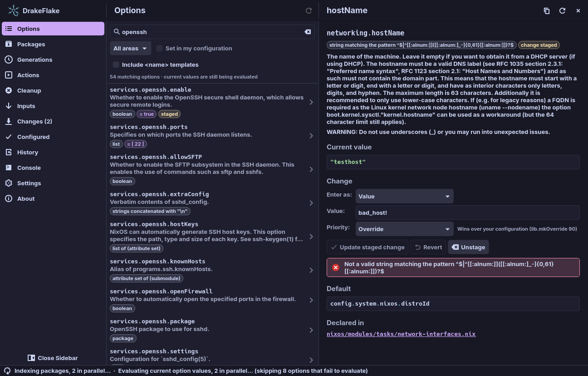The width and height of the screenshot is (588, 376).
Task: Go to History in the sidebar
Action: [x=53, y=152]
